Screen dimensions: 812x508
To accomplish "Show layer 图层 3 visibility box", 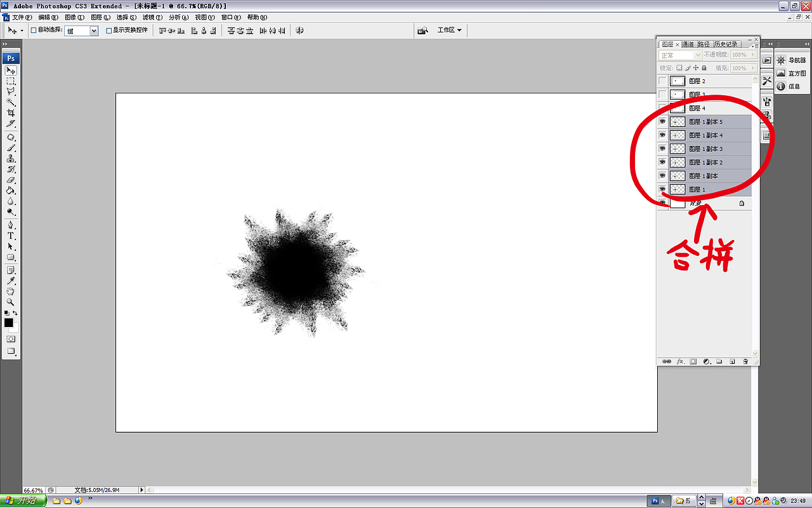I will (663, 95).
